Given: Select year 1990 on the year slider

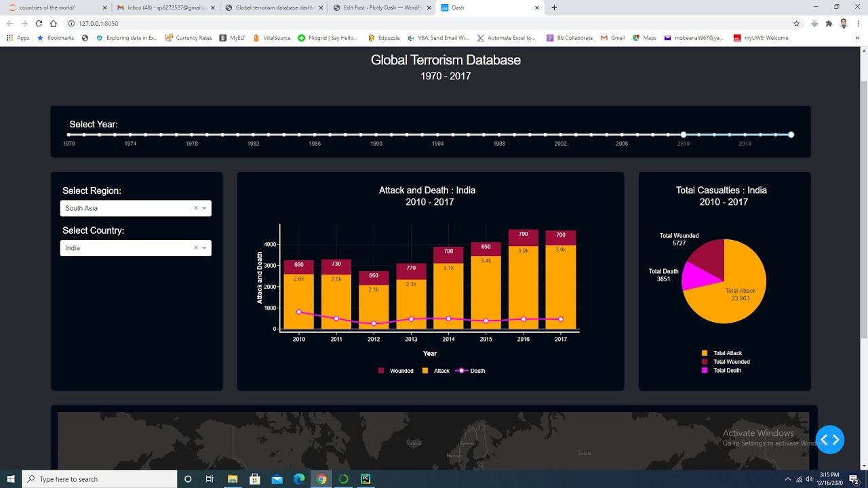Looking at the screenshot, I should point(376,134).
